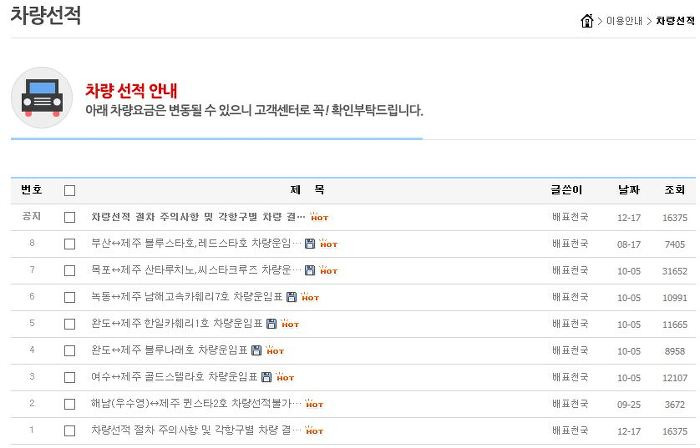700x448 pixels.
Task: Click the 글쓴이 column header
Action: [567, 190]
